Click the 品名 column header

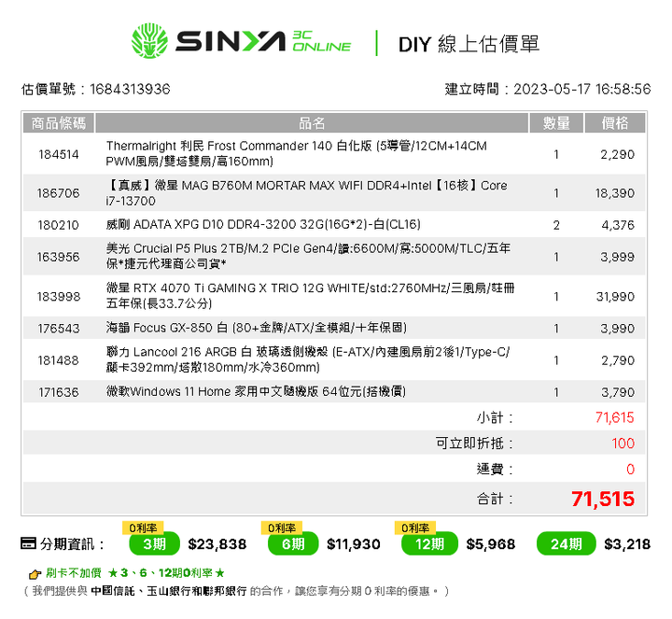point(312,123)
